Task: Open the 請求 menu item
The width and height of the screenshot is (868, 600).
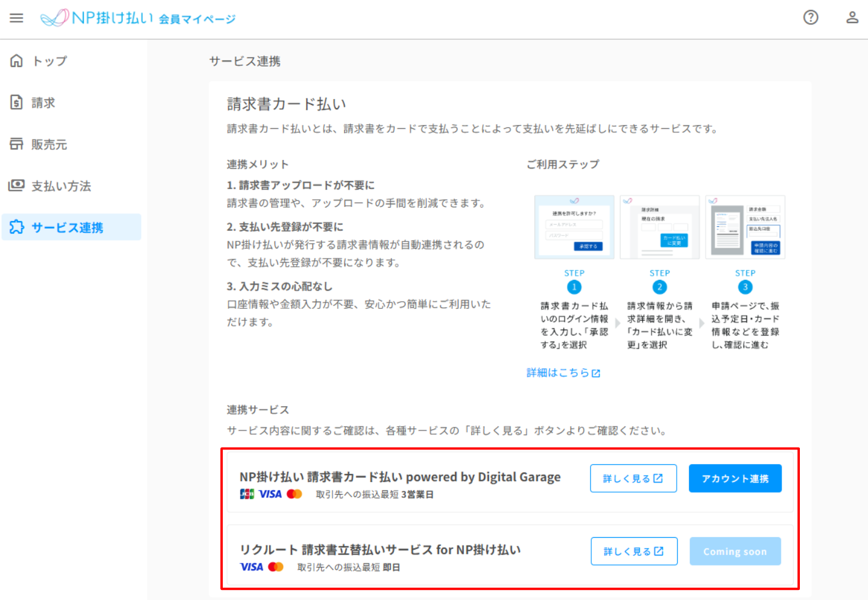Action: pyautogui.click(x=43, y=103)
